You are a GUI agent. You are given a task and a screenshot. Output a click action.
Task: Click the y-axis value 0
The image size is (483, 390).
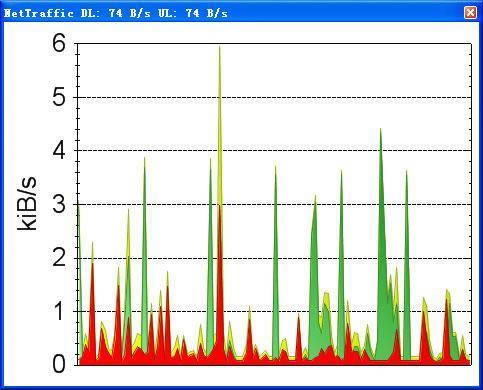[59, 364]
